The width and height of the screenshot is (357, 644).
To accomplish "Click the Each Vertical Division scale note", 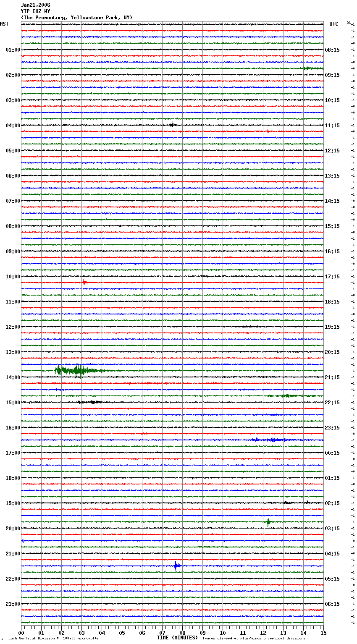I will coord(53,639).
